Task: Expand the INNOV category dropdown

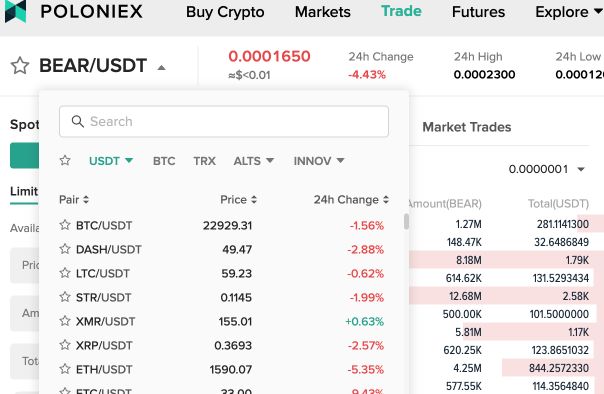Action: coord(319,161)
